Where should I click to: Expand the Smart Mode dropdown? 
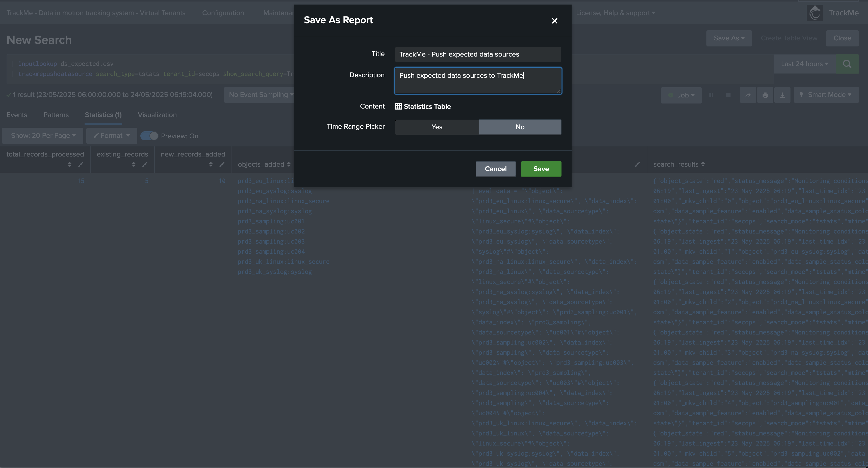[826, 95]
